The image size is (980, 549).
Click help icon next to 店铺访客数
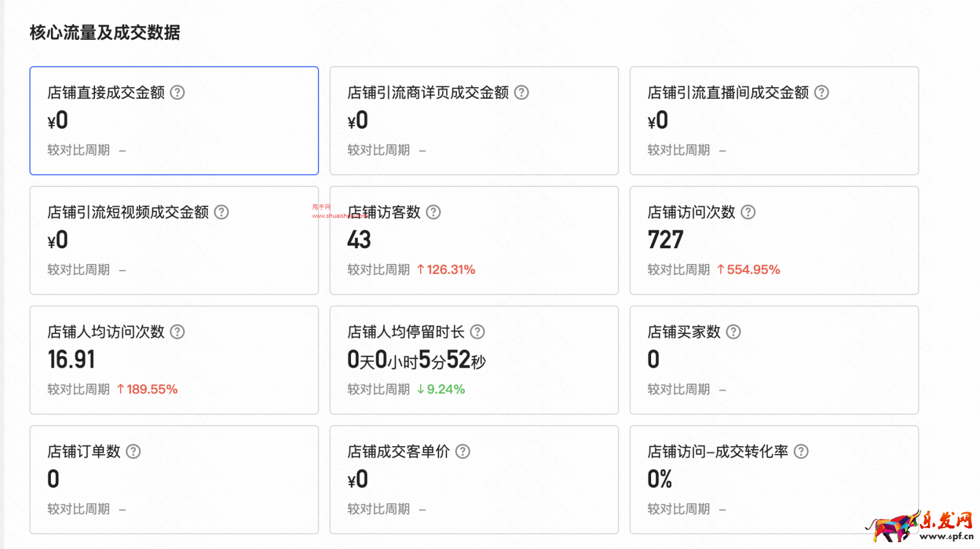[433, 212]
